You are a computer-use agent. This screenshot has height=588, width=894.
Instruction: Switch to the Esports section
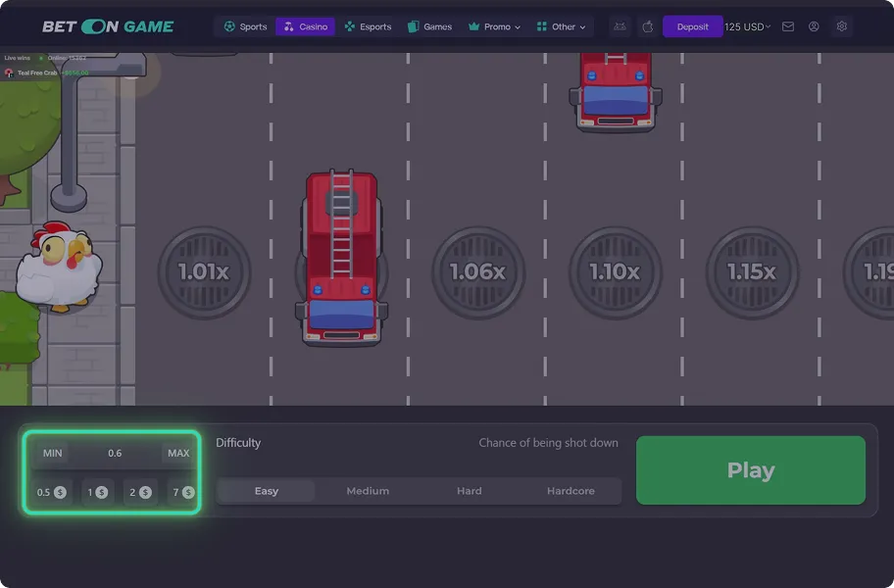368,26
